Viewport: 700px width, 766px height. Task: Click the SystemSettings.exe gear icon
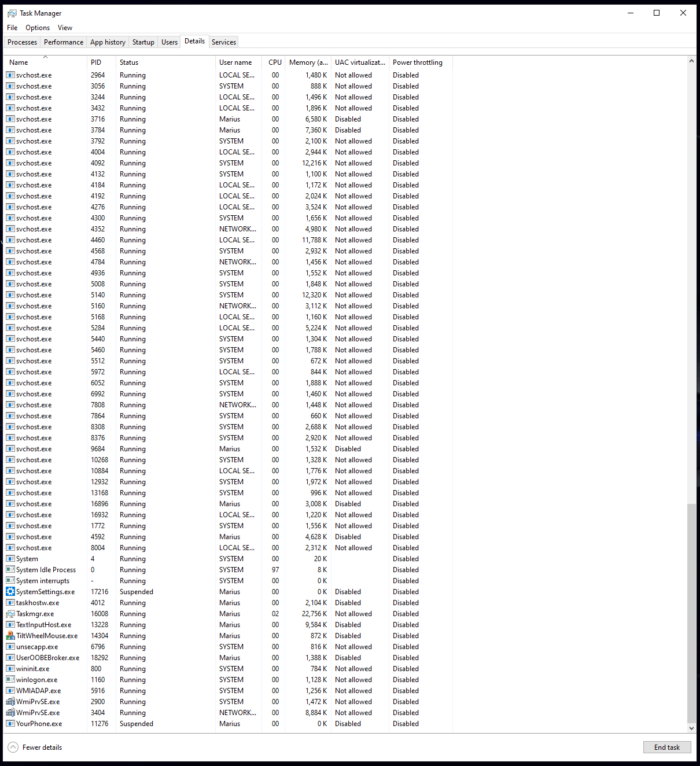coord(10,592)
